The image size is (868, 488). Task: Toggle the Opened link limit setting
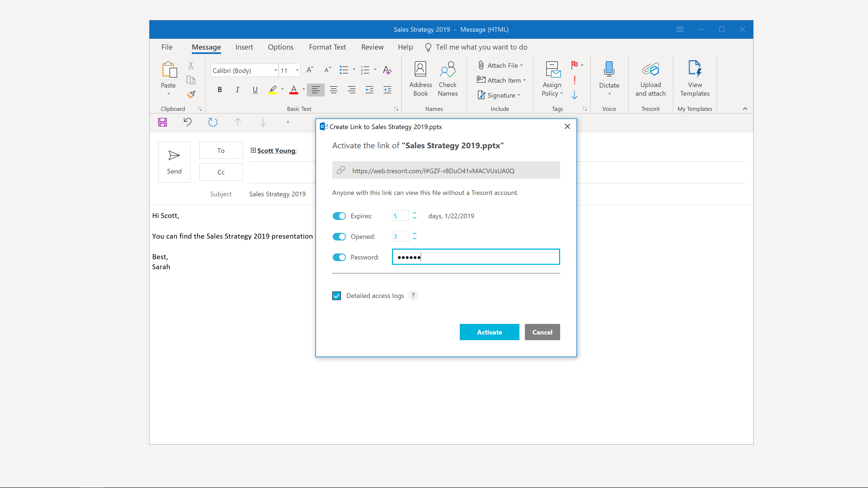[339, 237]
